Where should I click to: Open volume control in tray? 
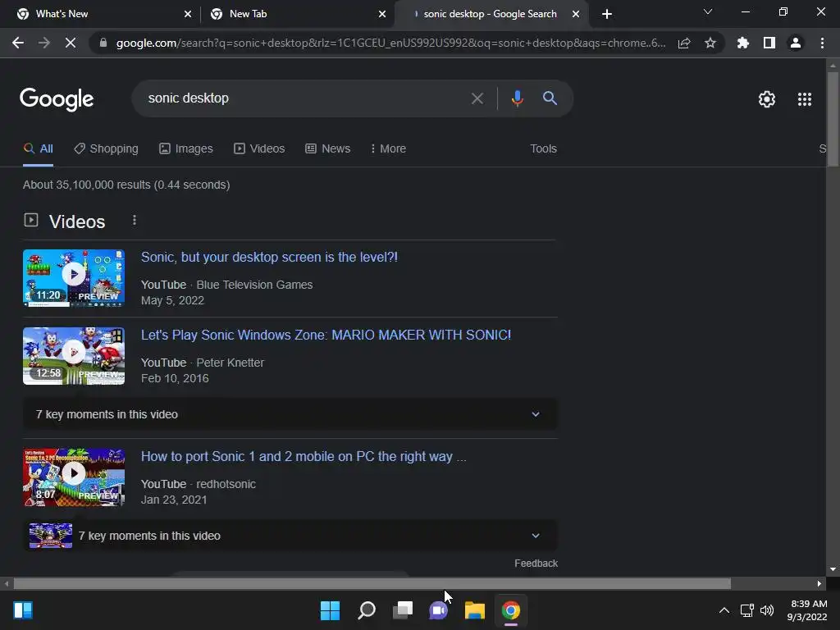click(x=767, y=610)
